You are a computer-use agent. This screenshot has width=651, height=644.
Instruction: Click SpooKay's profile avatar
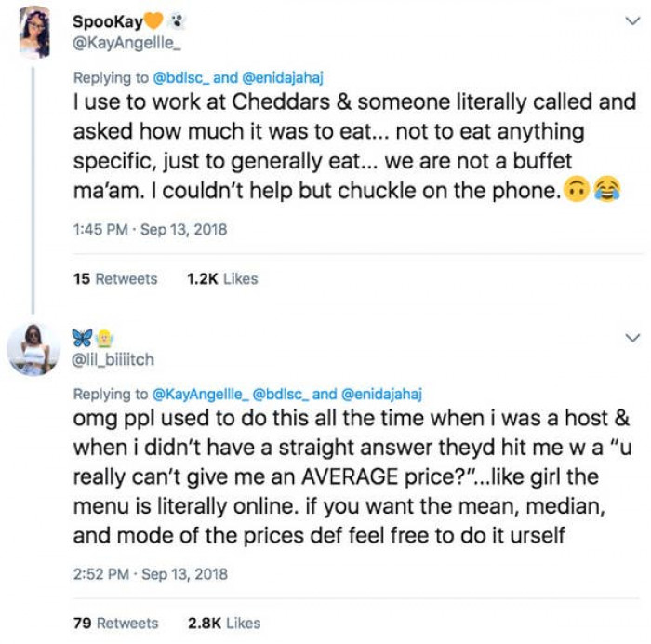34,31
